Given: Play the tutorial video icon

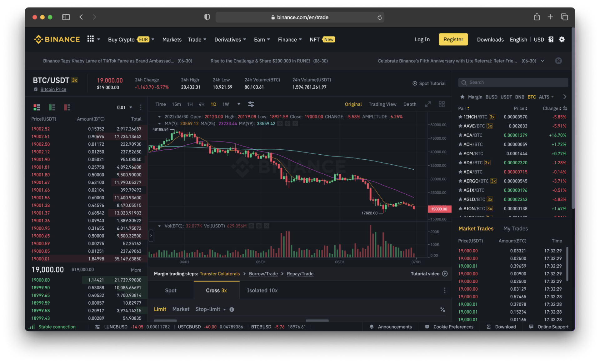Looking at the screenshot, I should [x=445, y=274].
